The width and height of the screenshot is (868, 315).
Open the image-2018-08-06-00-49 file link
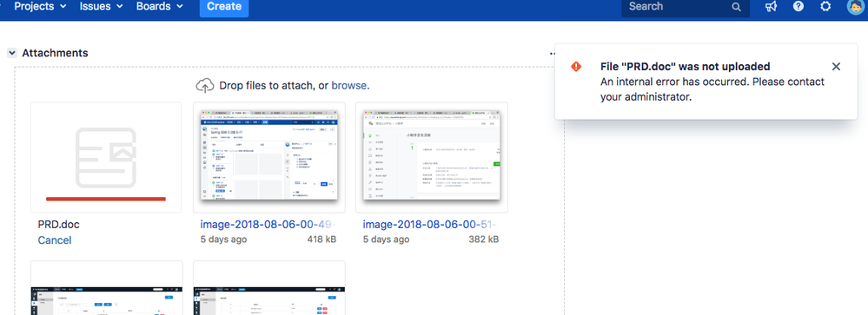coord(268,225)
